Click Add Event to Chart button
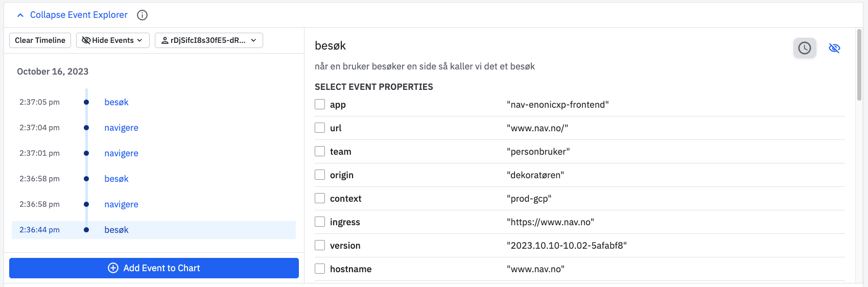 point(154,268)
